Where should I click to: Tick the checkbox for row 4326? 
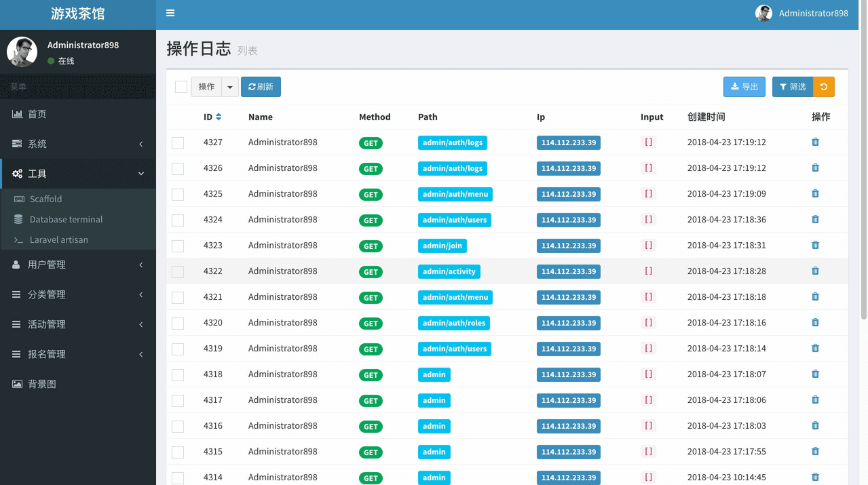178,169
